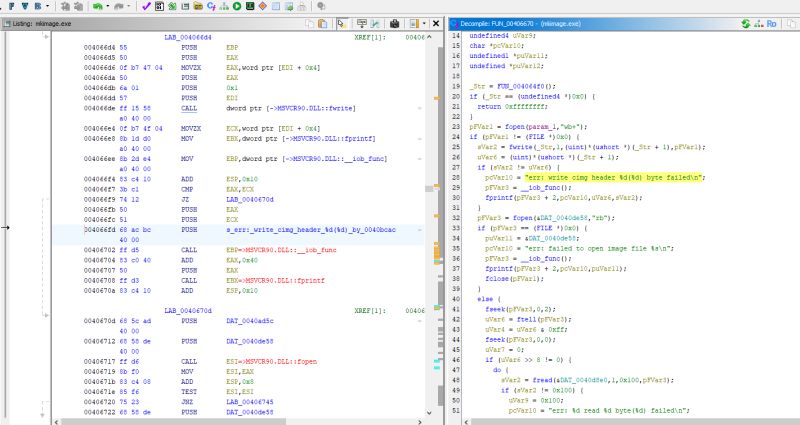Viewport: 800px width, 425px height.
Task: Open dropdown arrow next to B icon
Action: point(47,7)
